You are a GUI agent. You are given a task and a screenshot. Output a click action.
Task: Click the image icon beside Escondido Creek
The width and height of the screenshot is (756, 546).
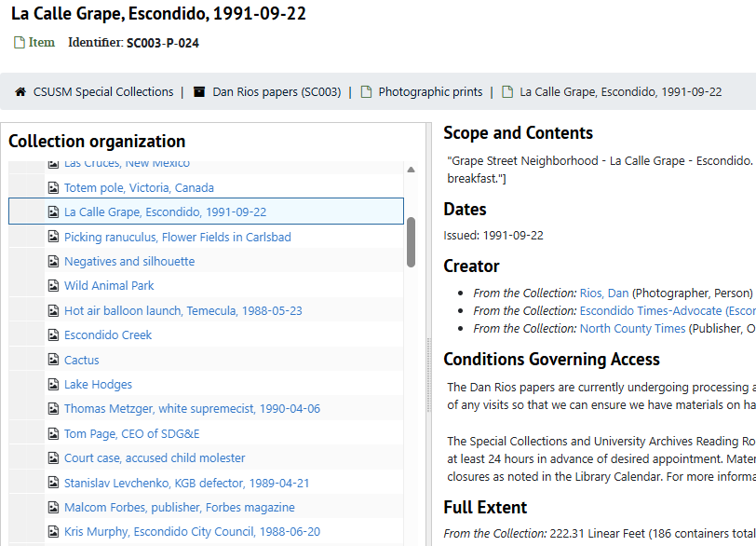[x=53, y=334]
